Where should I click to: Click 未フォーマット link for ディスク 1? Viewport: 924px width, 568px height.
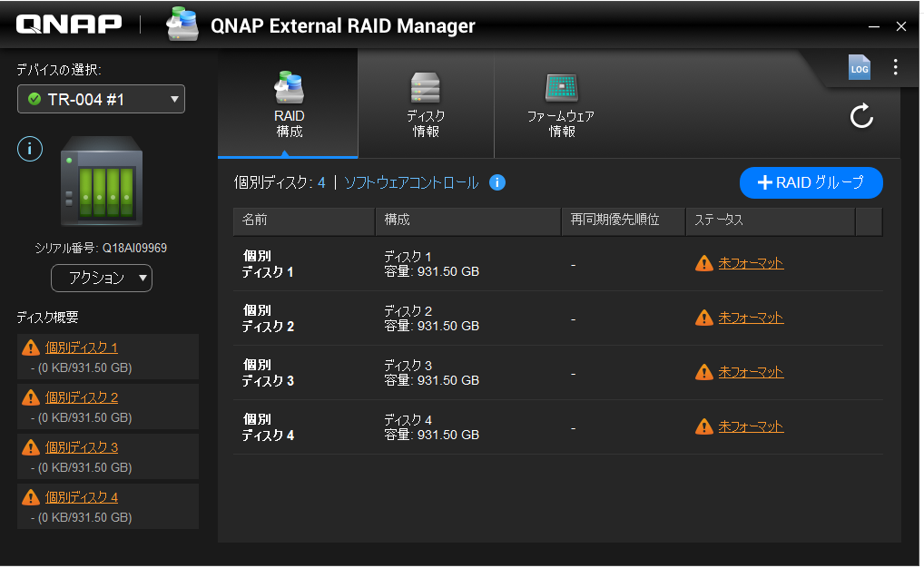click(751, 263)
